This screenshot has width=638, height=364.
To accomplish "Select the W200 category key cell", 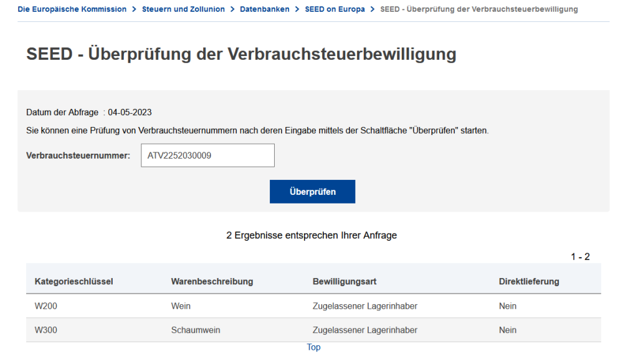I will click(45, 306).
